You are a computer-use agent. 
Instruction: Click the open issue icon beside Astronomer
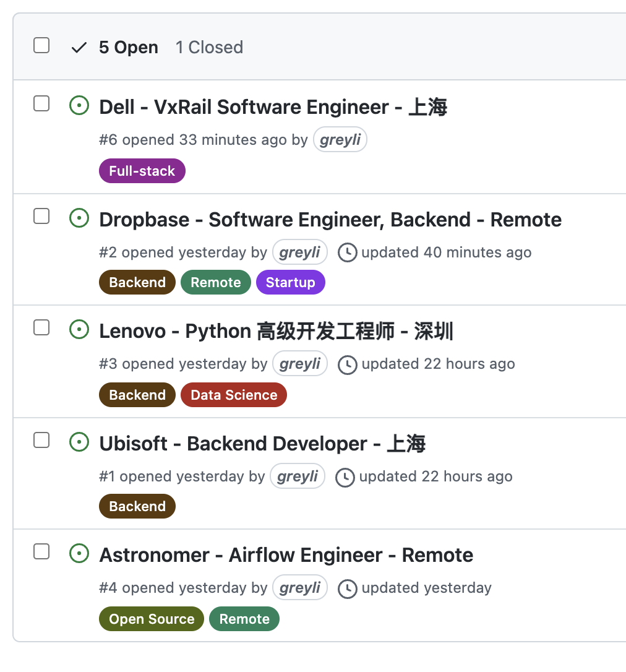click(79, 554)
